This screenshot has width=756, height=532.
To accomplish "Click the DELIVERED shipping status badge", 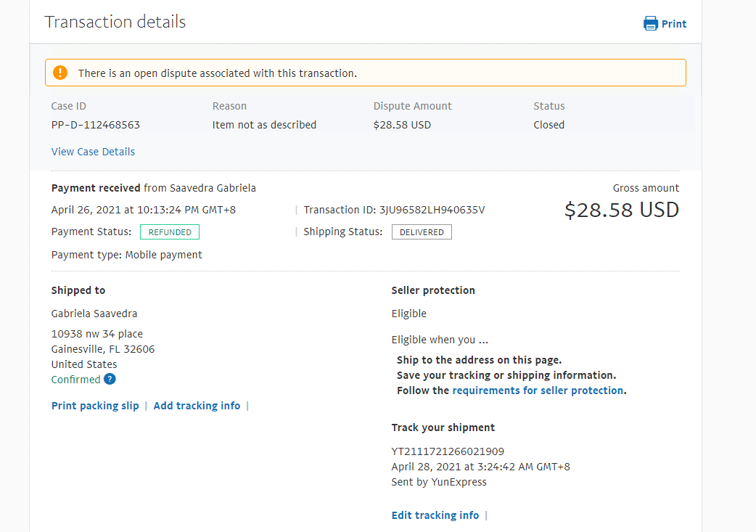I will (x=422, y=232).
